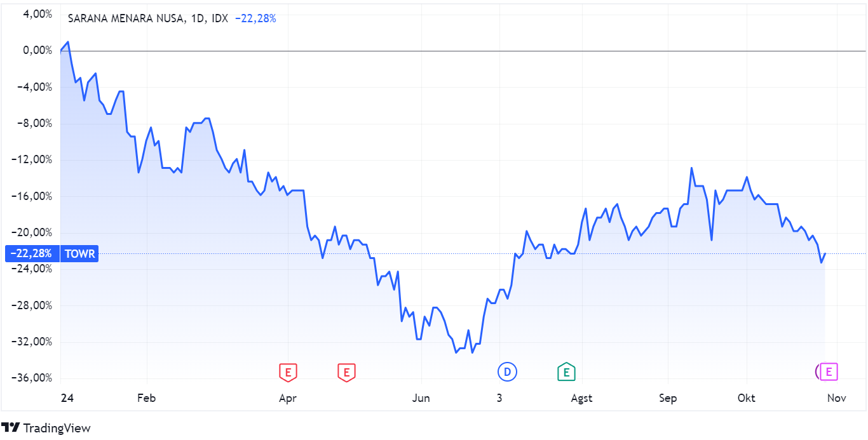Click the Feb label on time axis
868x440 pixels.
(x=146, y=398)
